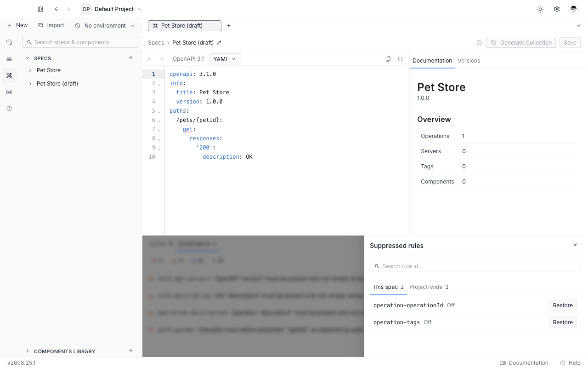Click the Operations overview row

498,136
